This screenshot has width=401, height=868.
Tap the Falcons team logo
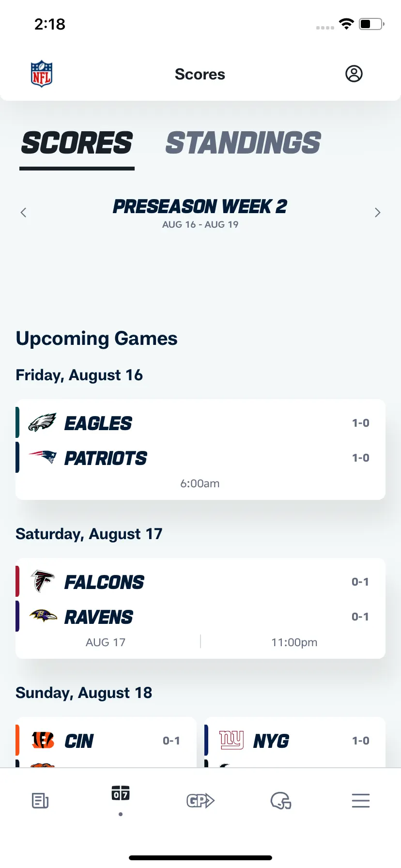(43, 581)
